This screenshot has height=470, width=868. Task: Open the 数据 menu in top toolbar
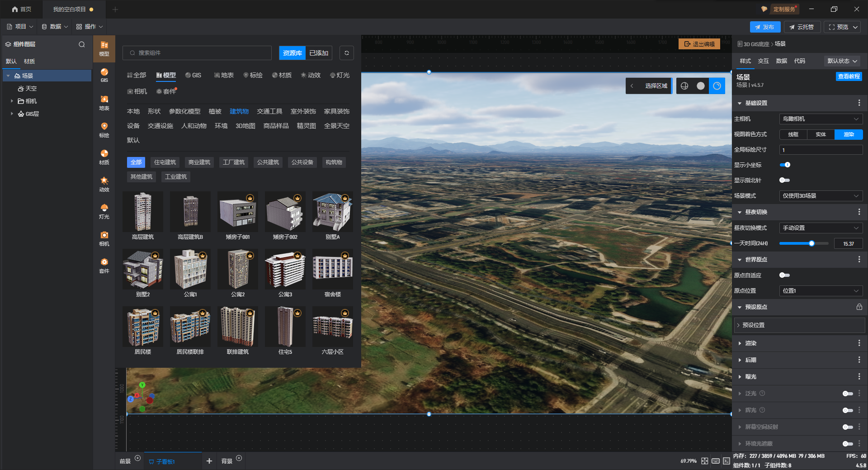[55, 27]
